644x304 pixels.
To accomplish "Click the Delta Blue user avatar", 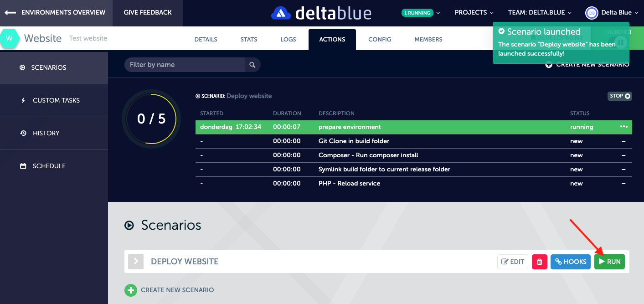I will point(592,13).
